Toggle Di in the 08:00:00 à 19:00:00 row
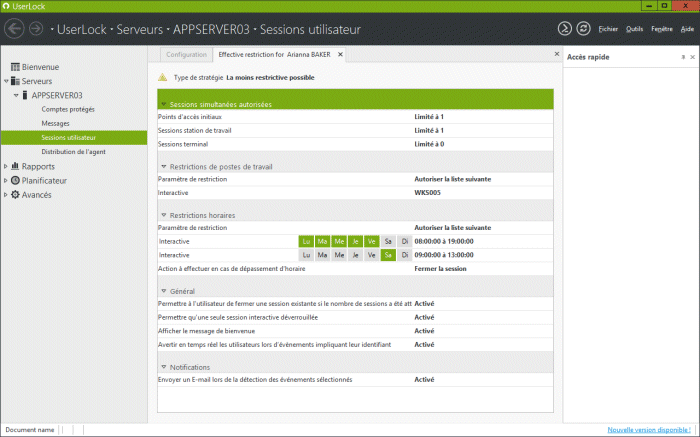700x437 pixels. click(x=404, y=241)
